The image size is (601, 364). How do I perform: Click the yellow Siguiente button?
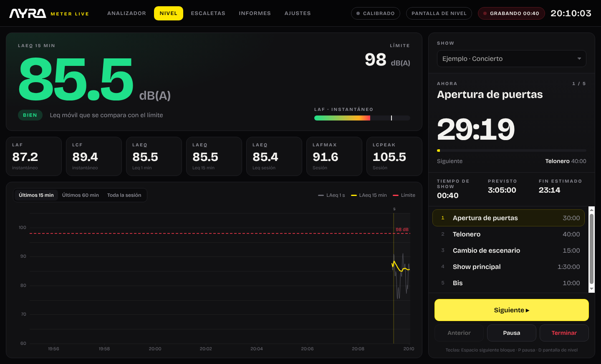click(512, 310)
